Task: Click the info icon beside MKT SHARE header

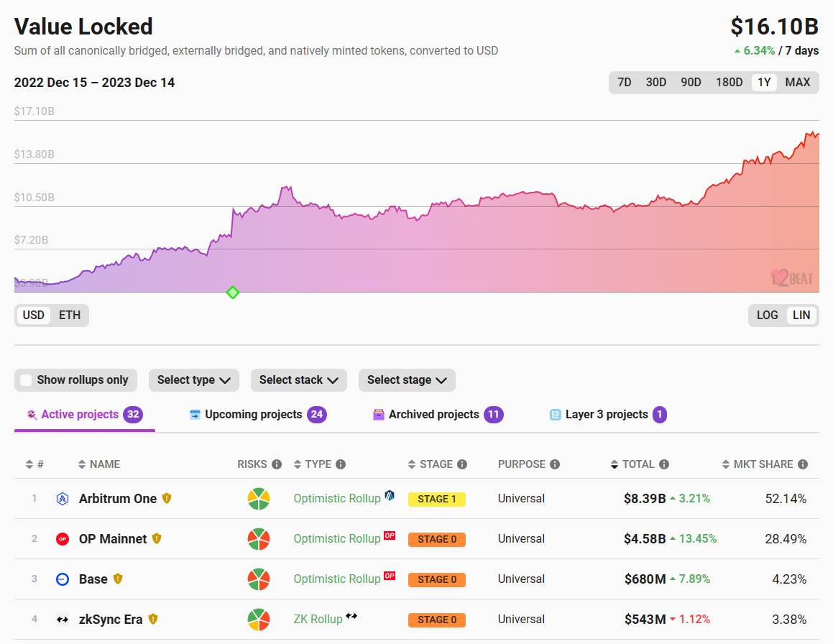Action: click(803, 464)
